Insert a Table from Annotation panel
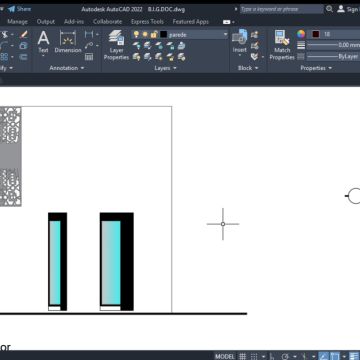The height and width of the screenshot is (360, 360). 89,56
